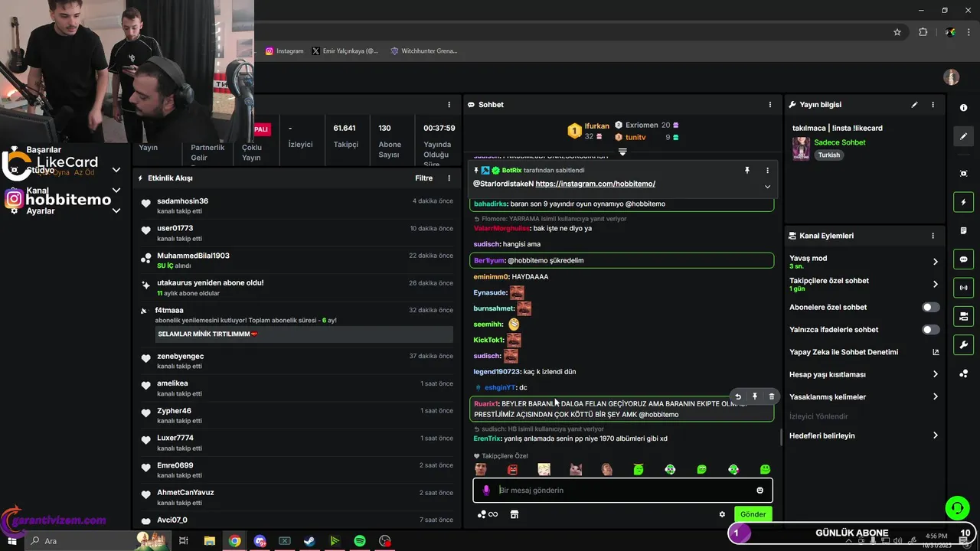Open Steam from the Windows taskbar
The width and height of the screenshot is (980, 551).
coord(309,541)
